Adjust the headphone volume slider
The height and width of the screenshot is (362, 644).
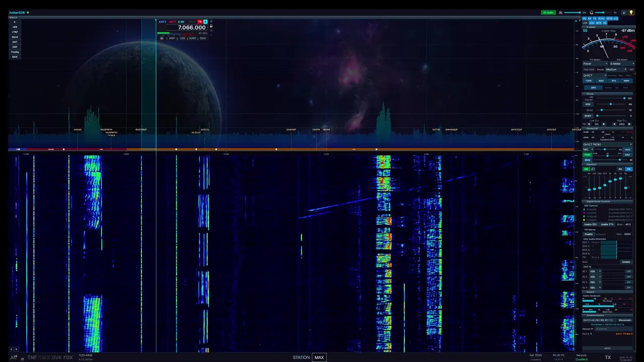(603, 13)
